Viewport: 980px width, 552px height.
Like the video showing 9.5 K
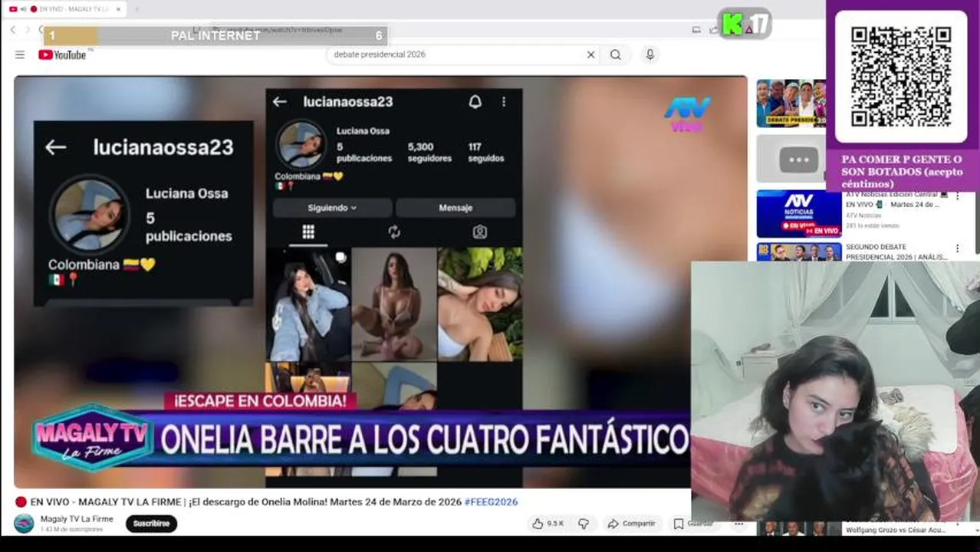[x=548, y=524]
